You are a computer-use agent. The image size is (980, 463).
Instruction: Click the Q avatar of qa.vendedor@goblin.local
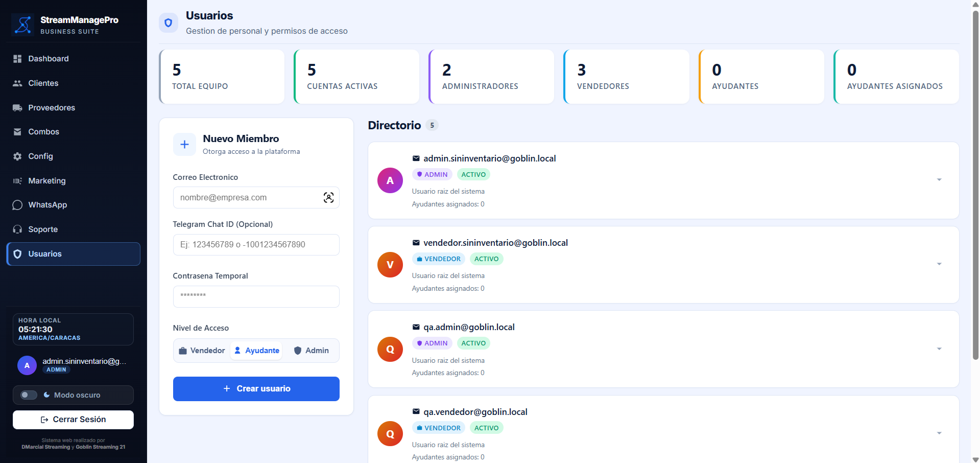coord(390,434)
